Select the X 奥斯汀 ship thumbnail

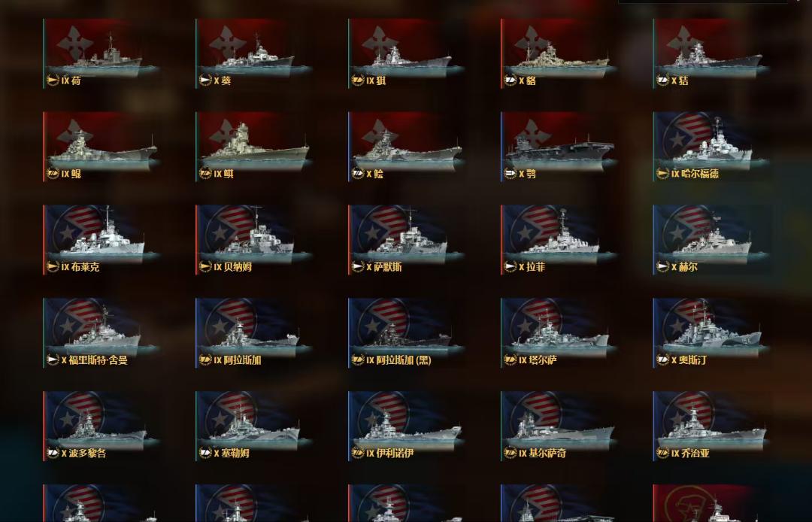pyautogui.click(x=710, y=333)
